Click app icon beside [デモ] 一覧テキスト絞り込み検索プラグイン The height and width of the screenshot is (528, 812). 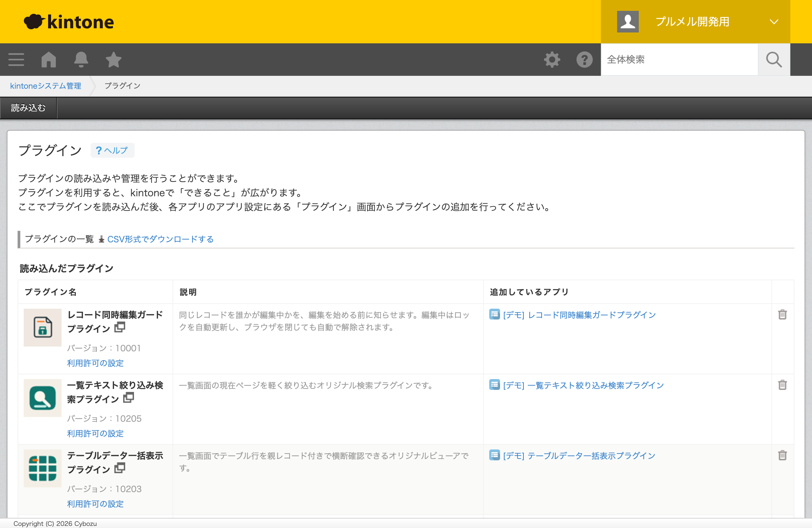pyautogui.click(x=494, y=384)
